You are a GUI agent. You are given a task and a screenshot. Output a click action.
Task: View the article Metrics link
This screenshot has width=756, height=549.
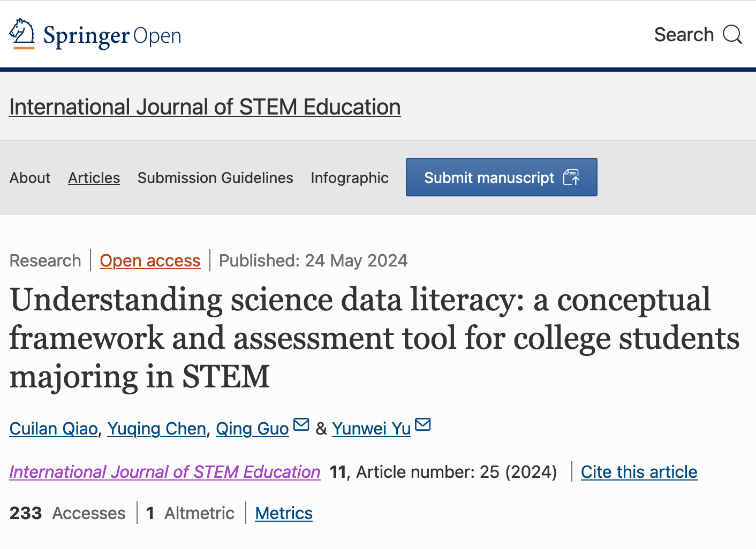(284, 513)
